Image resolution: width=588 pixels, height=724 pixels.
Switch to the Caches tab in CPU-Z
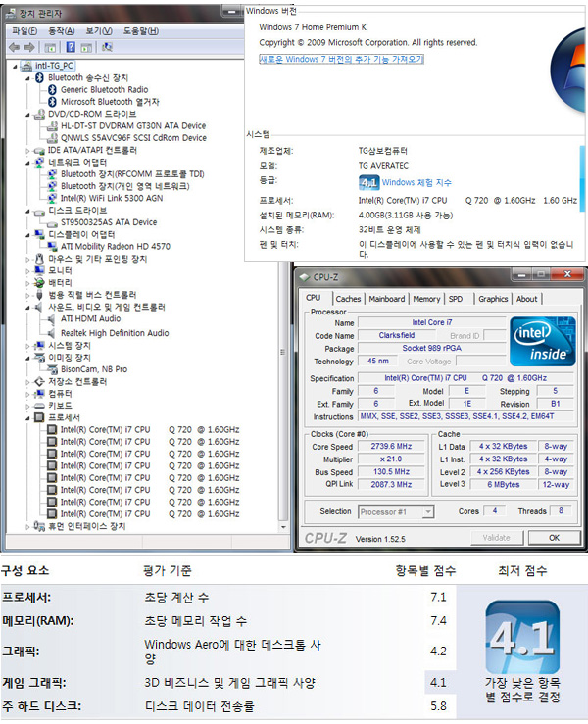(348, 299)
